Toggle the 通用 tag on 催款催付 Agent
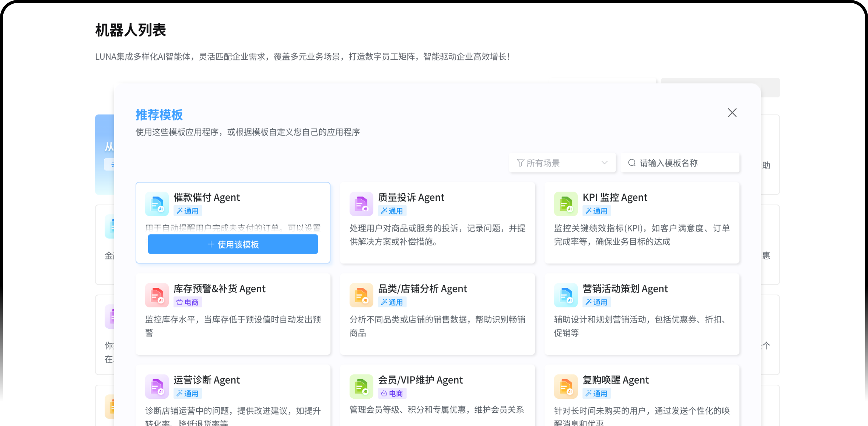The width and height of the screenshot is (868, 426). (188, 210)
